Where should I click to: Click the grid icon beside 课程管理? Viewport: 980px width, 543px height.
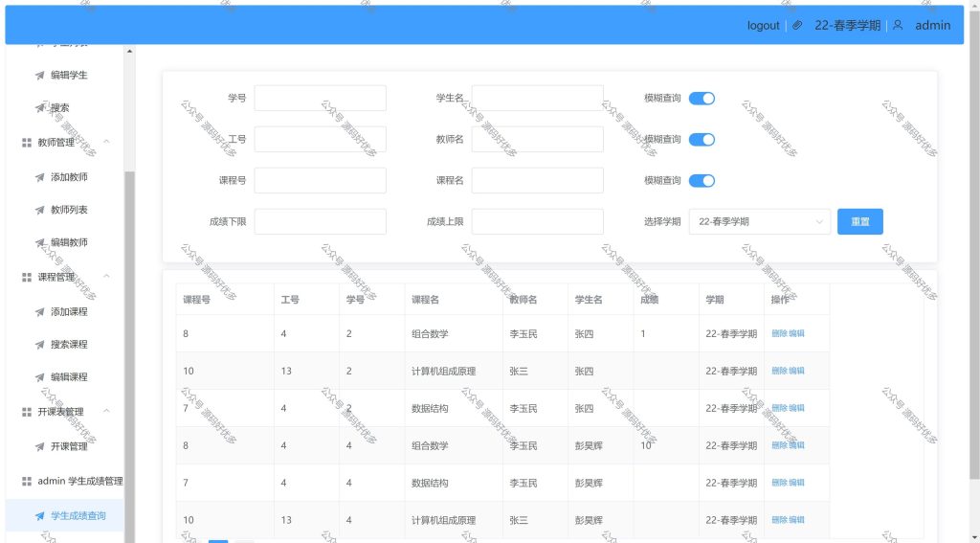click(x=26, y=277)
